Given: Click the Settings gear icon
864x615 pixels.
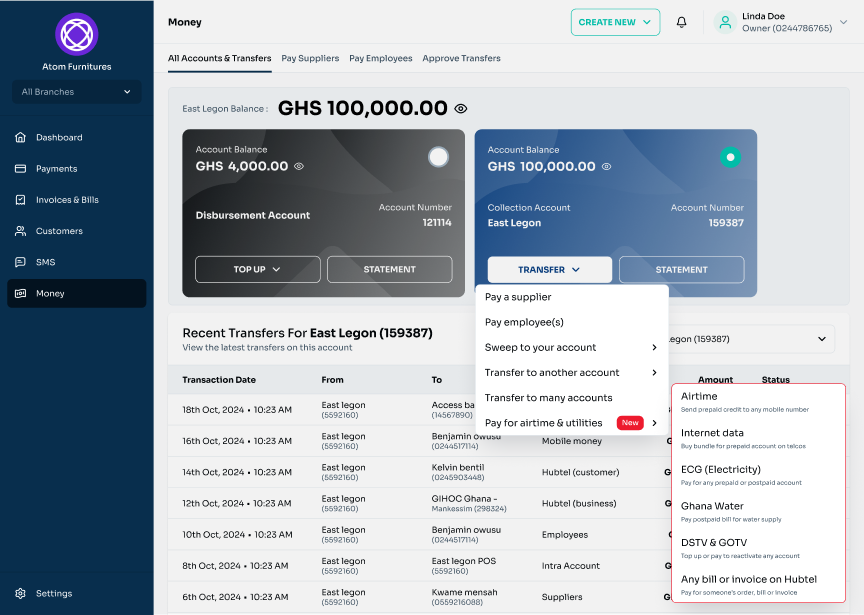Looking at the screenshot, I should (x=20, y=593).
